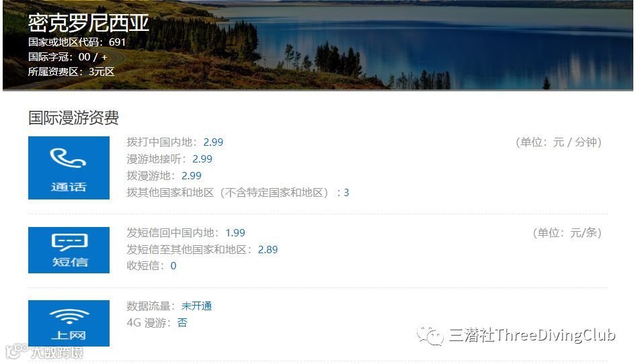
Task: Click the 4G 漫游 value 否
Action: (x=182, y=322)
